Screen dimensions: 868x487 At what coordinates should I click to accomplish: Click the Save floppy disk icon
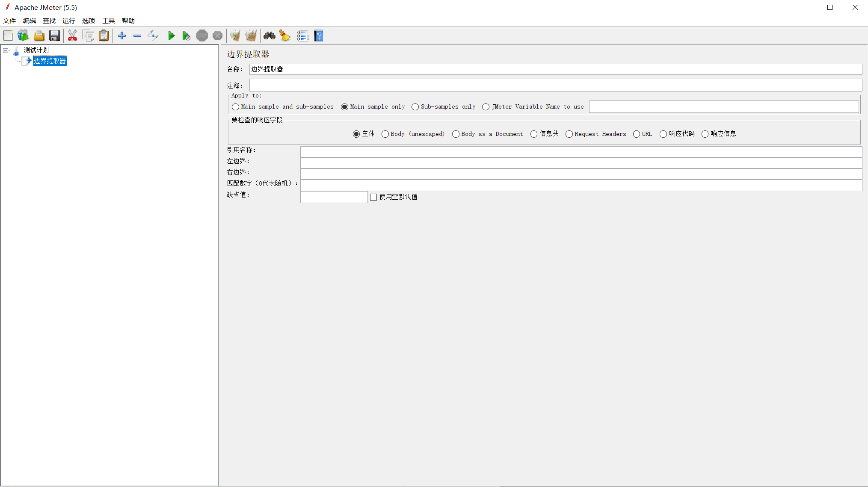coord(54,36)
